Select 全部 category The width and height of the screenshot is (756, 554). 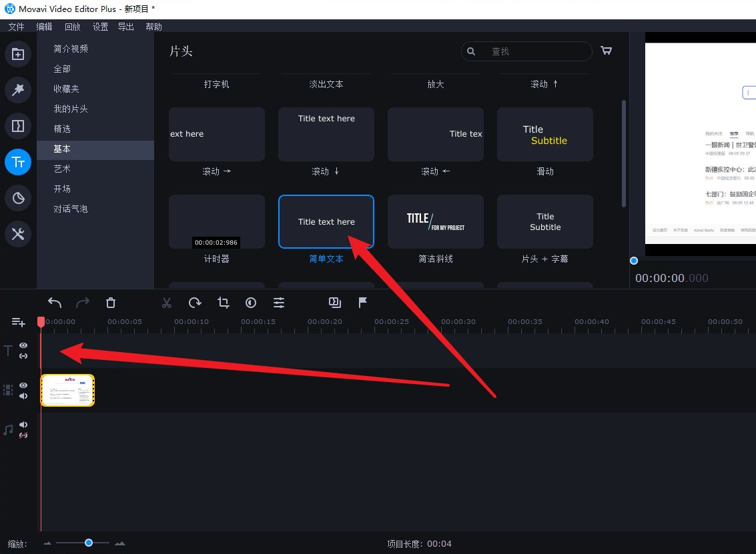[95, 69]
